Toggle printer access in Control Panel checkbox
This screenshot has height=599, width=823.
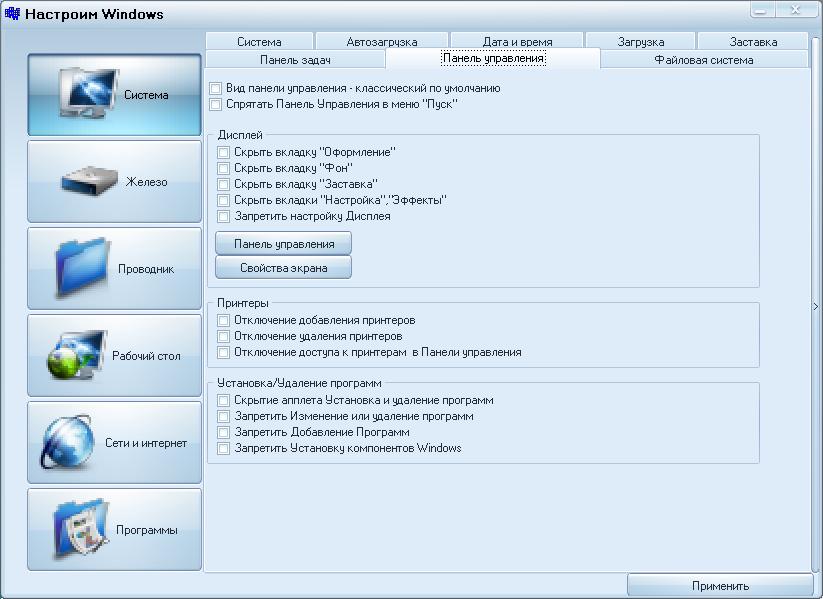pyautogui.click(x=223, y=352)
